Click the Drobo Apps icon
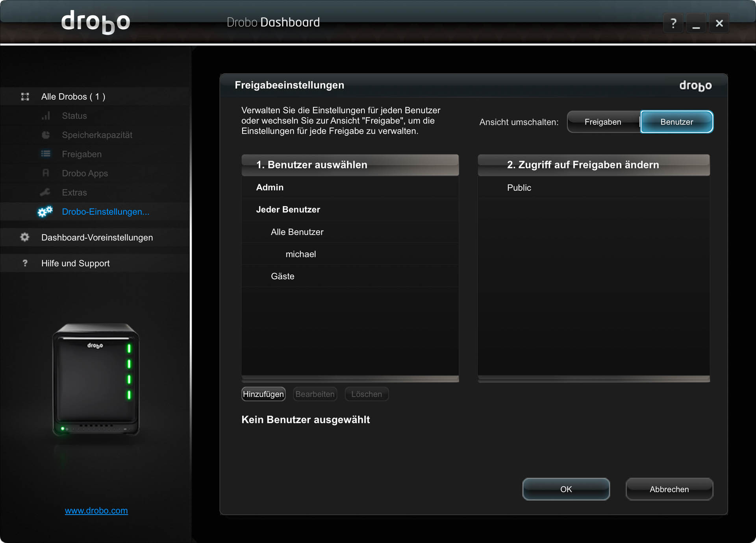The height and width of the screenshot is (543, 756). pos(46,173)
